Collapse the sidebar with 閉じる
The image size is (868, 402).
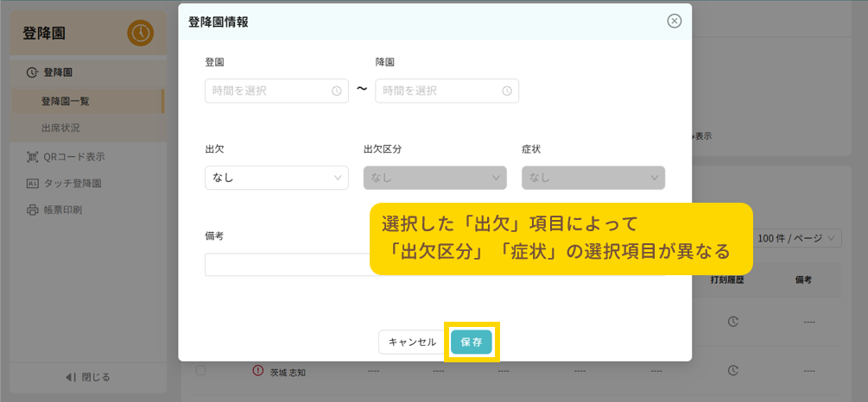click(x=88, y=377)
